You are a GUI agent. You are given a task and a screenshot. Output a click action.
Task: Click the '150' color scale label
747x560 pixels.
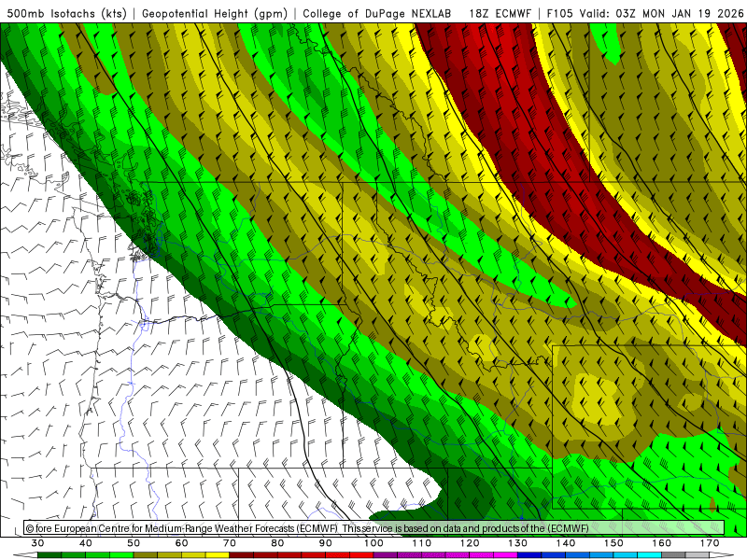pyautogui.click(x=613, y=543)
